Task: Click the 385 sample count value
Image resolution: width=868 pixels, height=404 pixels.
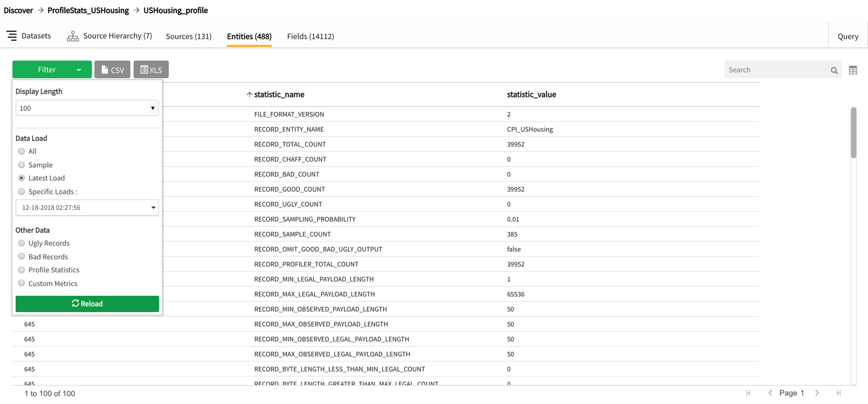Action: point(512,234)
